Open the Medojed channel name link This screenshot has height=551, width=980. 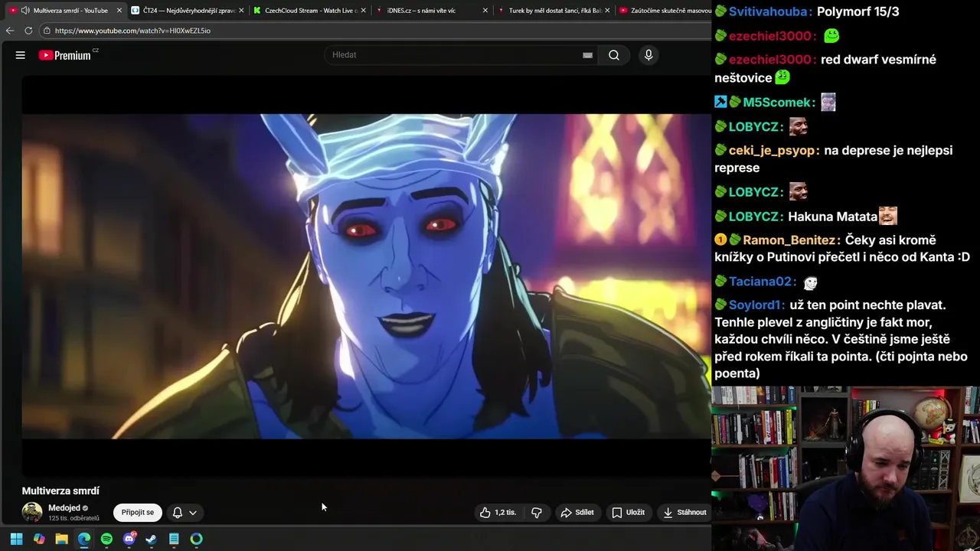click(x=64, y=508)
